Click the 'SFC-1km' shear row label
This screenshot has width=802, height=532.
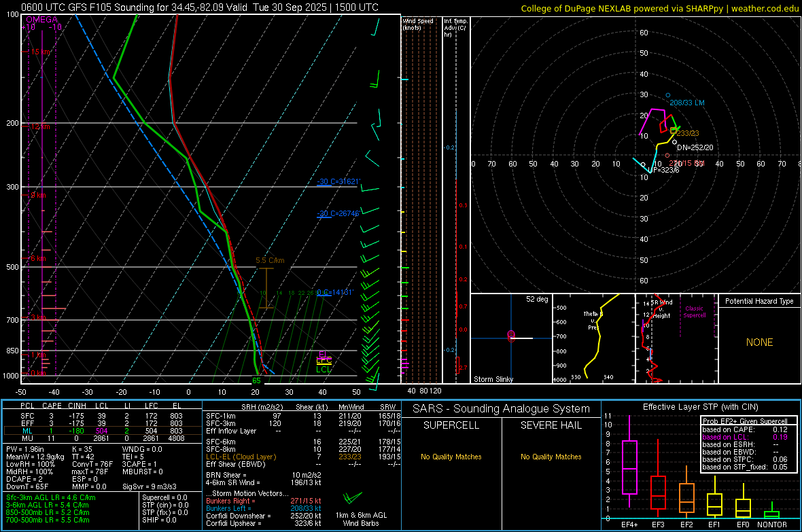tap(221, 416)
